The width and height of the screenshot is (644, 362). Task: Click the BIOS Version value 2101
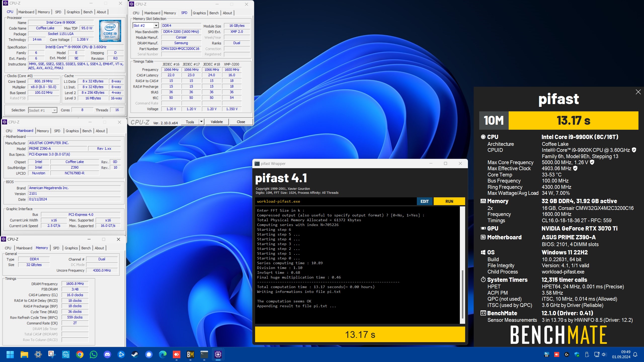pos(74,194)
